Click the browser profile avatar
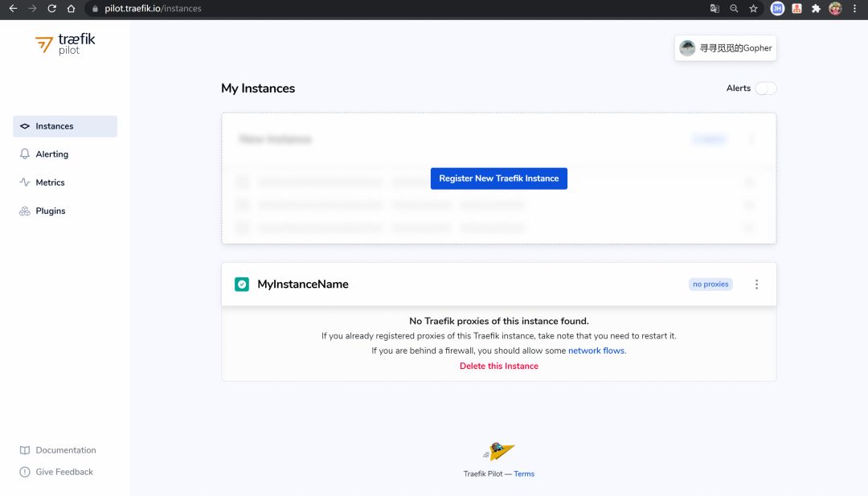The width and height of the screenshot is (868, 496). pyautogui.click(x=835, y=8)
